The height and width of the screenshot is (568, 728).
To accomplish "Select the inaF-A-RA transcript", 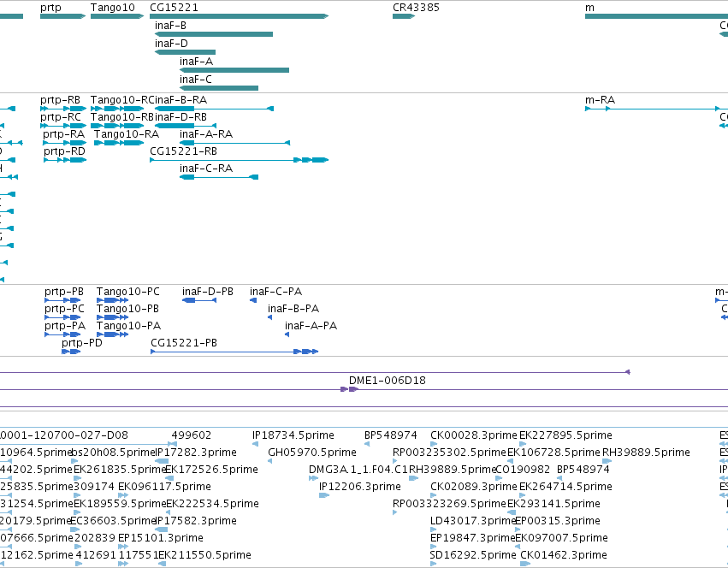I will (235, 143).
